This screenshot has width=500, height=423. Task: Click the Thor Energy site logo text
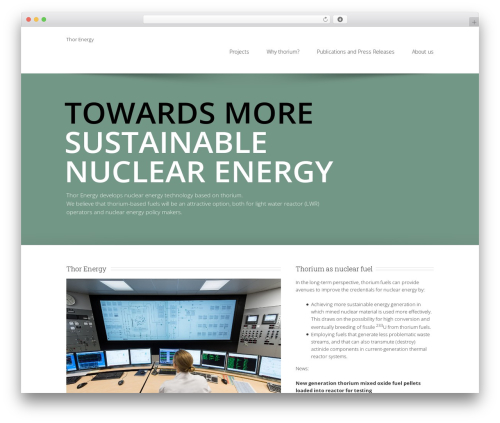[80, 40]
